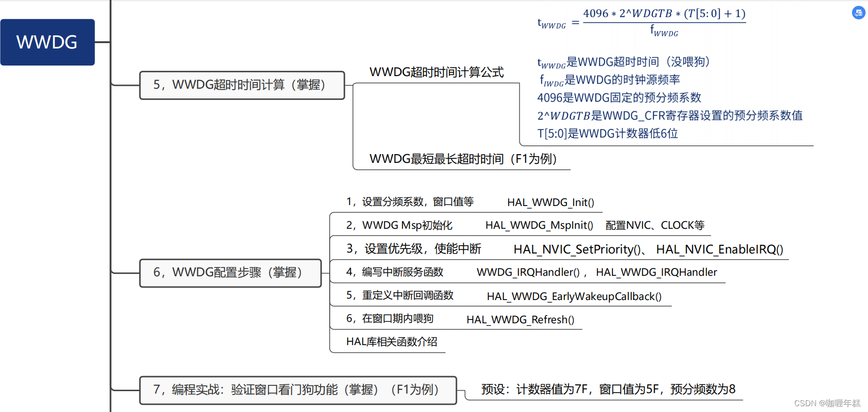Click the tWWDG timeout formula
The image size is (868, 412).
[642, 22]
